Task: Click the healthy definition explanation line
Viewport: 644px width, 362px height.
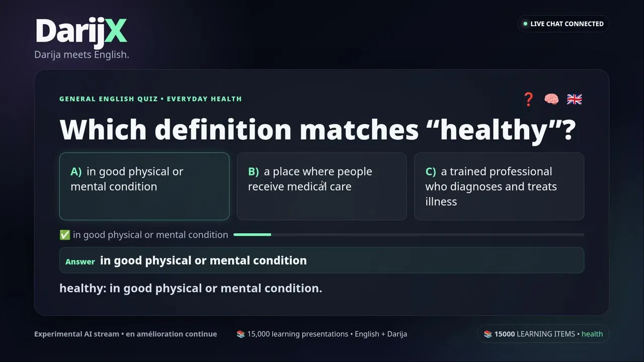Action: point(191,288)
